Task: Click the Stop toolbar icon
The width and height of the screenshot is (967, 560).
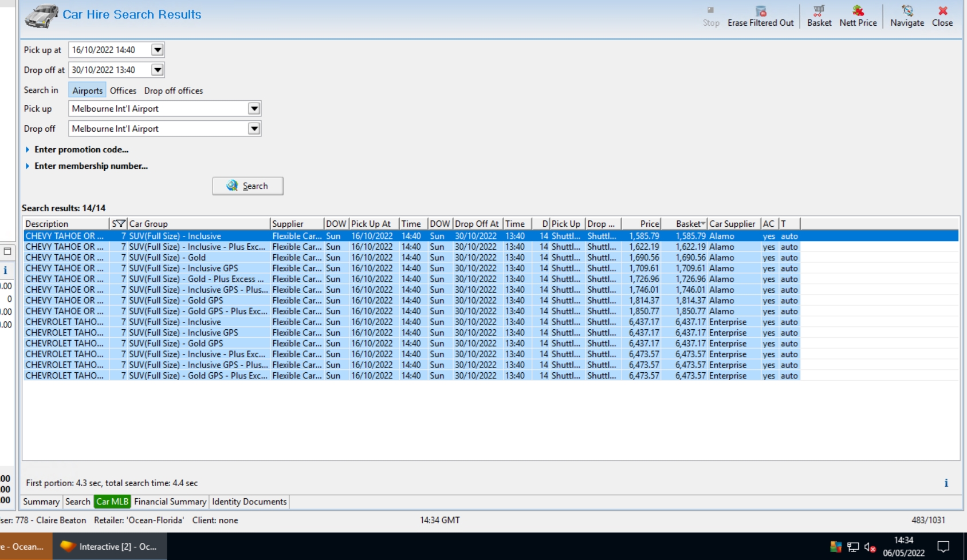Action: pyautogui.click(x=711, y=16)
